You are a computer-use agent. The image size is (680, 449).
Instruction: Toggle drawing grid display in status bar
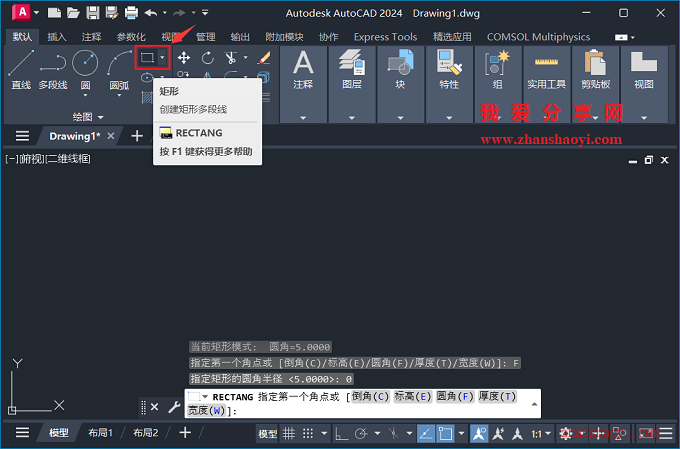pyautogui.click(x=289, y=433)
